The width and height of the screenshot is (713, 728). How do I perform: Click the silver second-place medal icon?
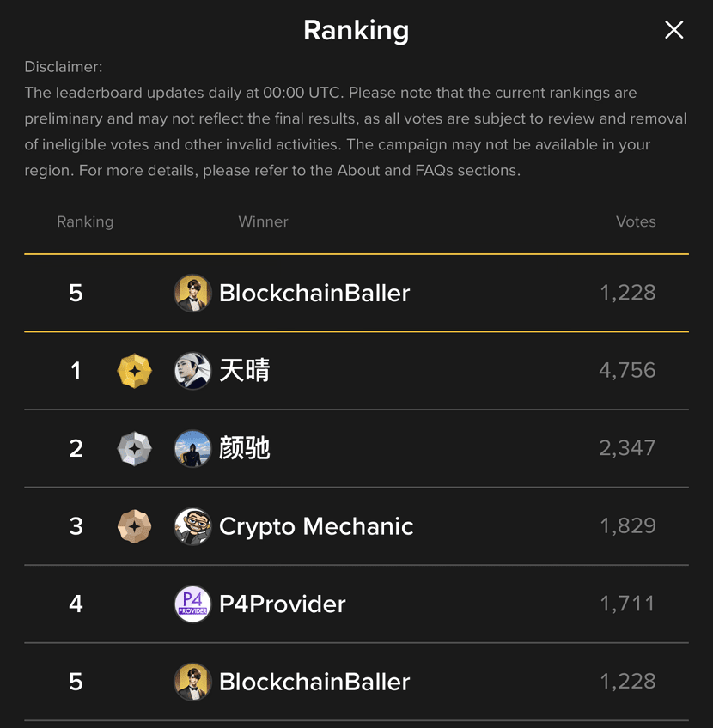[x=134, y=448]
